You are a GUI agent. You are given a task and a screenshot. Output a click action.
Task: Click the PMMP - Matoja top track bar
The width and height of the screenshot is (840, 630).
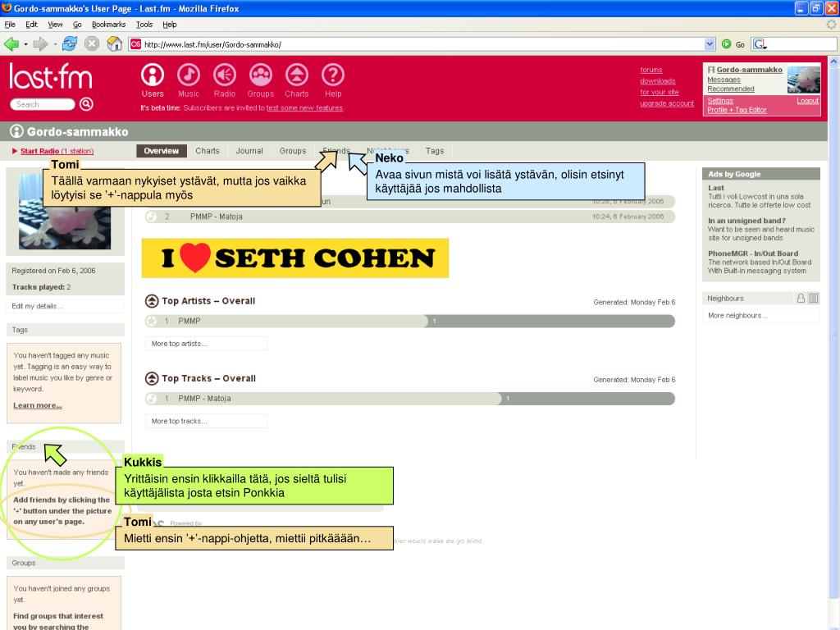tap(410, 399)
